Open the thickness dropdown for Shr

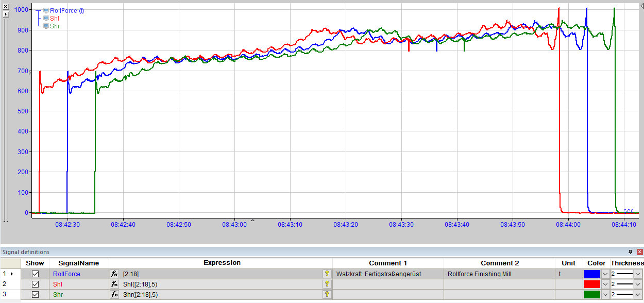coord(638,294)
